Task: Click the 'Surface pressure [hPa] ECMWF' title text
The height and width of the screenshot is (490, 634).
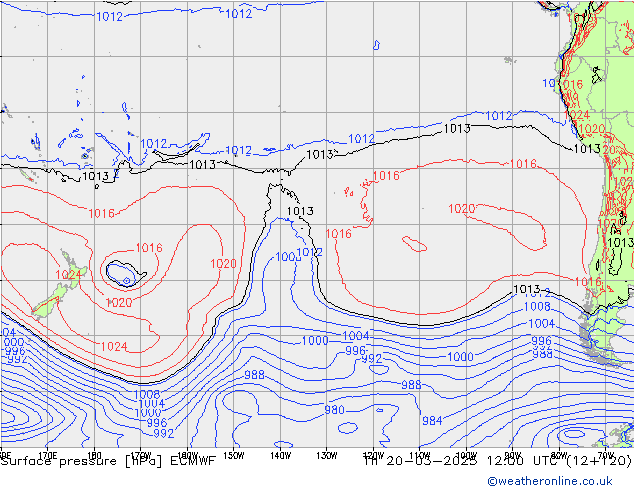Action: click(108, 461)
